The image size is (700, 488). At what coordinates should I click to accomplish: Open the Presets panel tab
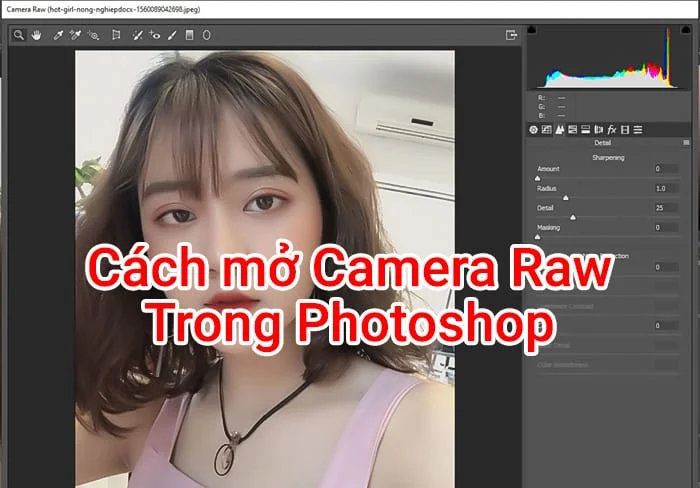[x=638, y=129]
